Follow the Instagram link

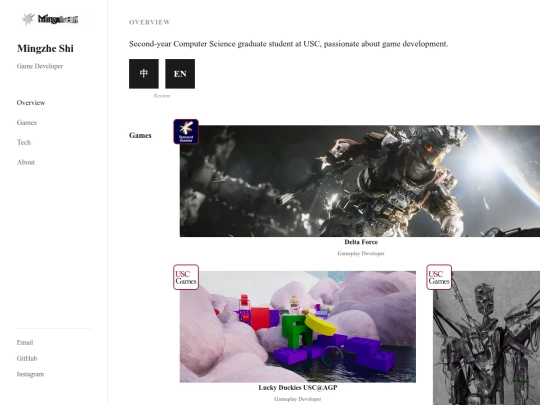point(30,374)
